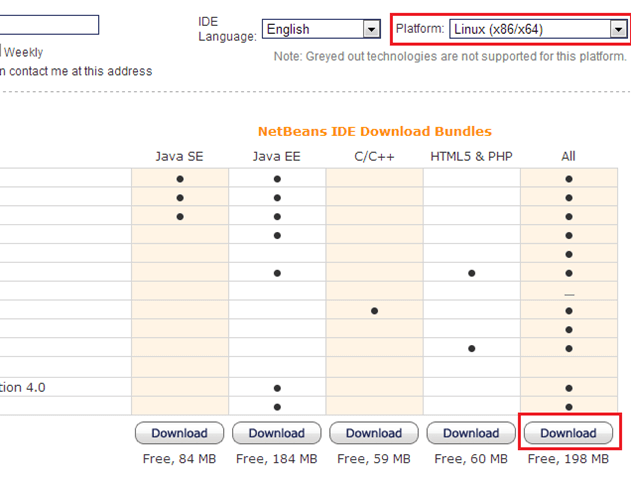Viewport: 631px width, 480px height.
Task: Click the NetBeans IDE Download Bundles heading
Action: (375, 131)
